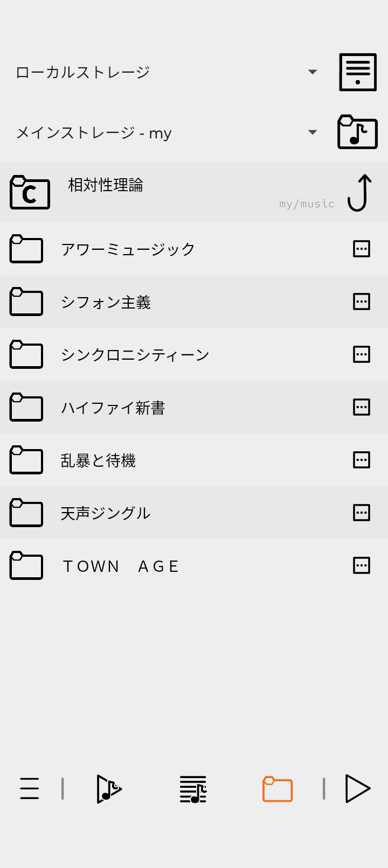Switch to the now-playing track tab

pyautogui.click(x=109, y=789)
